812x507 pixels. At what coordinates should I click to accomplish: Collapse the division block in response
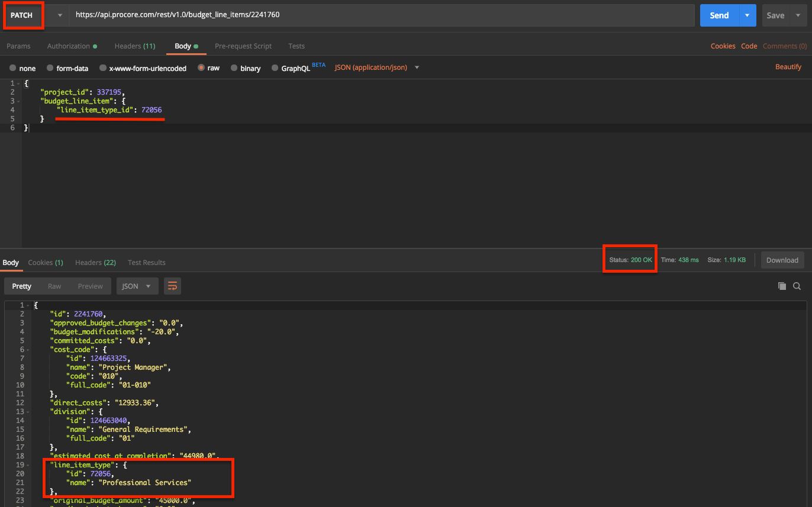28,412
